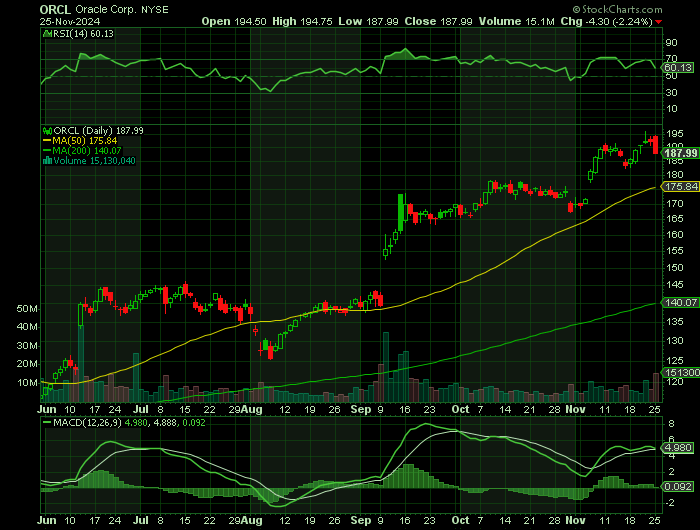This screenshot has height=530, width=700.
Task: Click the 175.84 MA tag on right axis
Action: coord(681,187)
